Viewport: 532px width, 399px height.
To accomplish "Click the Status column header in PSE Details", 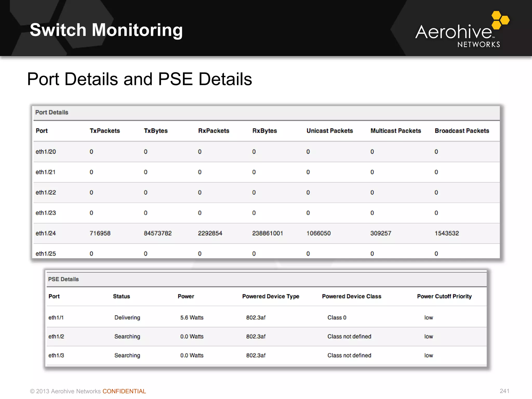I will (x=121, y=296).
